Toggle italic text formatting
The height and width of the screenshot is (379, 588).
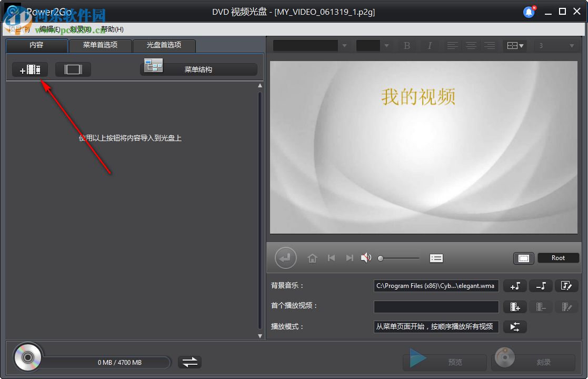coord(429,45)
